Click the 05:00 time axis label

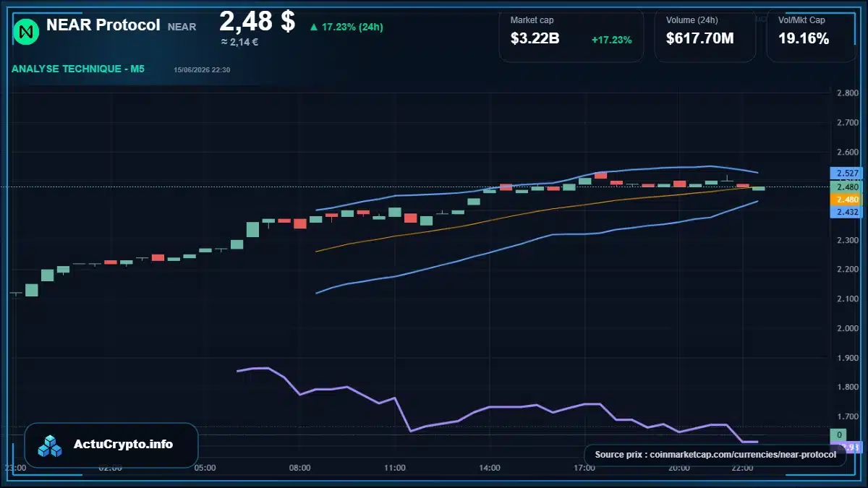point(205,468)
